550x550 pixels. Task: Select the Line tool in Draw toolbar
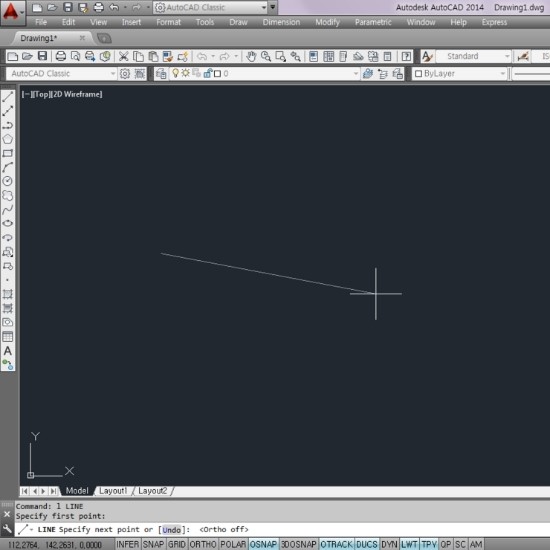coord(8,96)
